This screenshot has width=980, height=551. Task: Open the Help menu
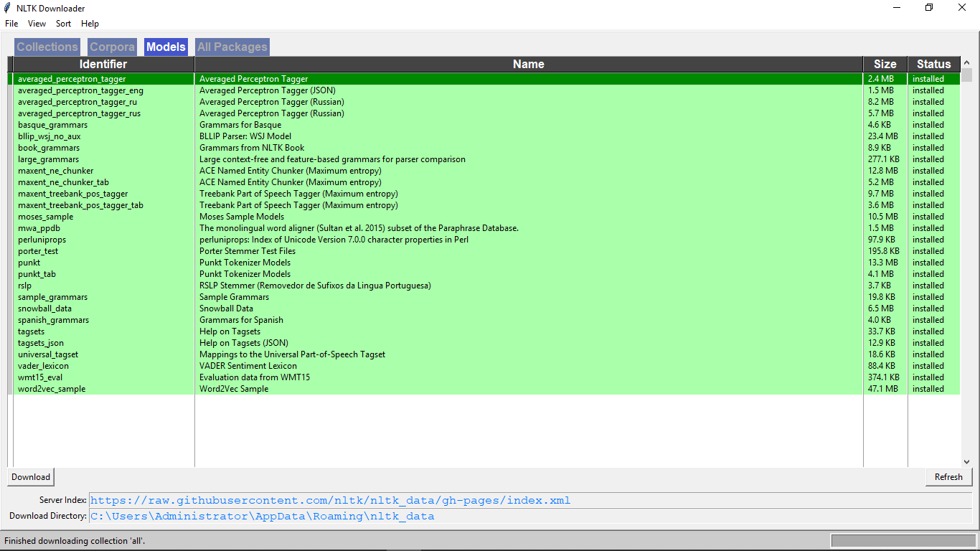[90, 24]
